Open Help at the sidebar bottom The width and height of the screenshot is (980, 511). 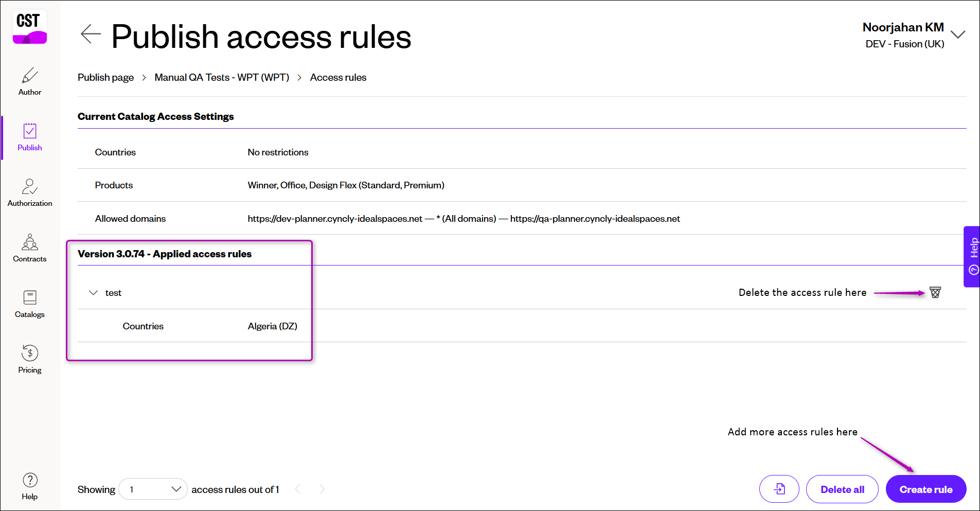(30, 486)
